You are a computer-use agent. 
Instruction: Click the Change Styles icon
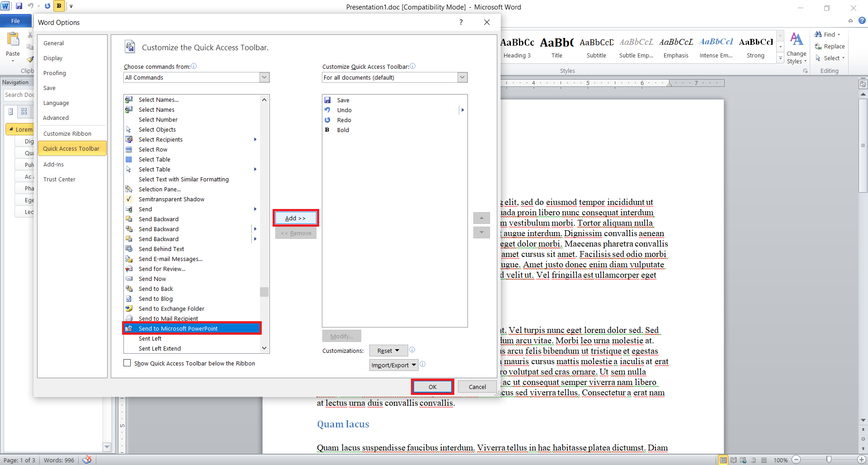pos(796,40)
